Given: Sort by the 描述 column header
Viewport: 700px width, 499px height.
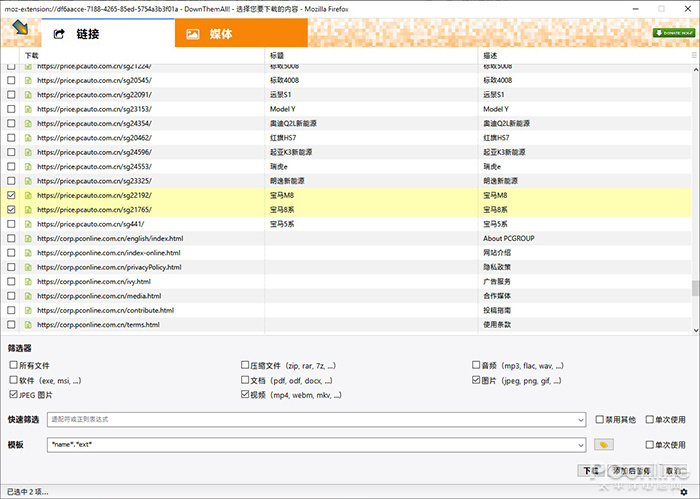Looking at the screenshot, I should [x=584, y=55].
